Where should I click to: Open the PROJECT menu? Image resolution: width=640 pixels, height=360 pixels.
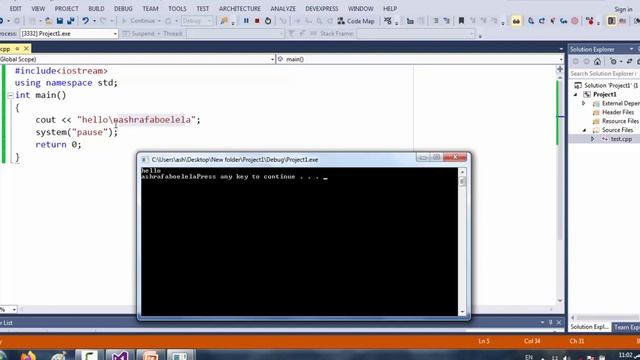pyautogui.click(x=67, y=9)
